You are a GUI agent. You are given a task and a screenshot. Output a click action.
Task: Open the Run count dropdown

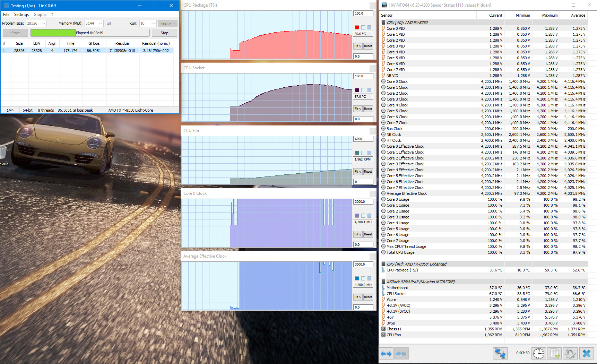(154, 24)
